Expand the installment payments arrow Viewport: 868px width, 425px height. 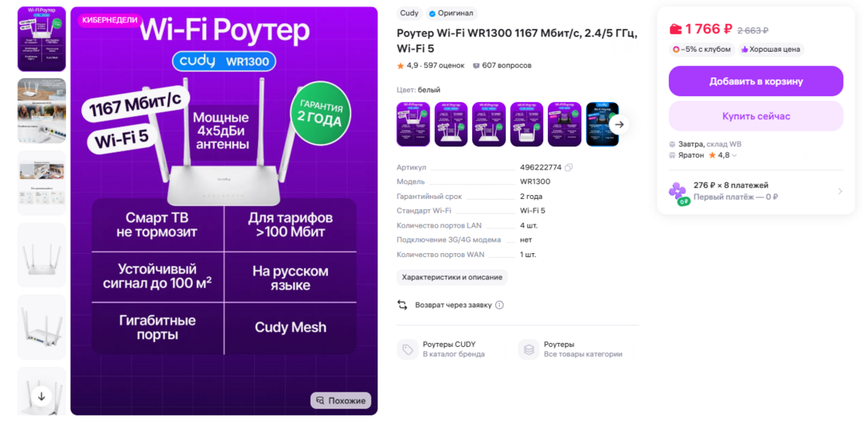click(840, 191)
